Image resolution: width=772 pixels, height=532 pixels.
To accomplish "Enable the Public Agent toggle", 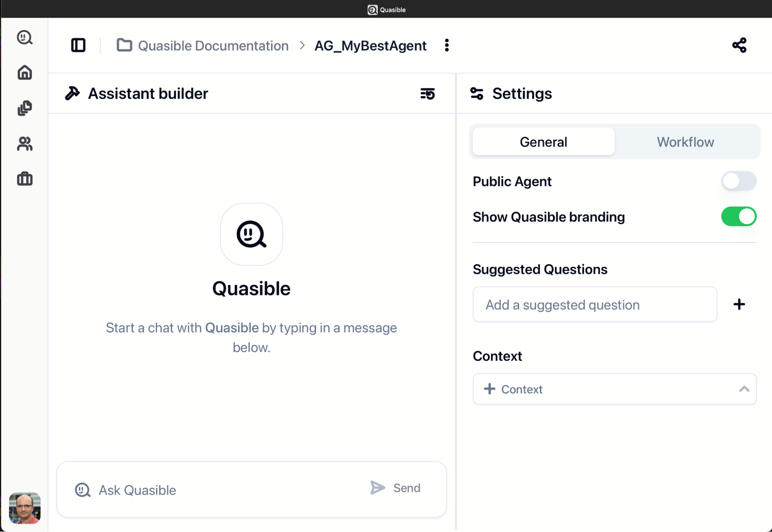I will (x=738, y=181).
